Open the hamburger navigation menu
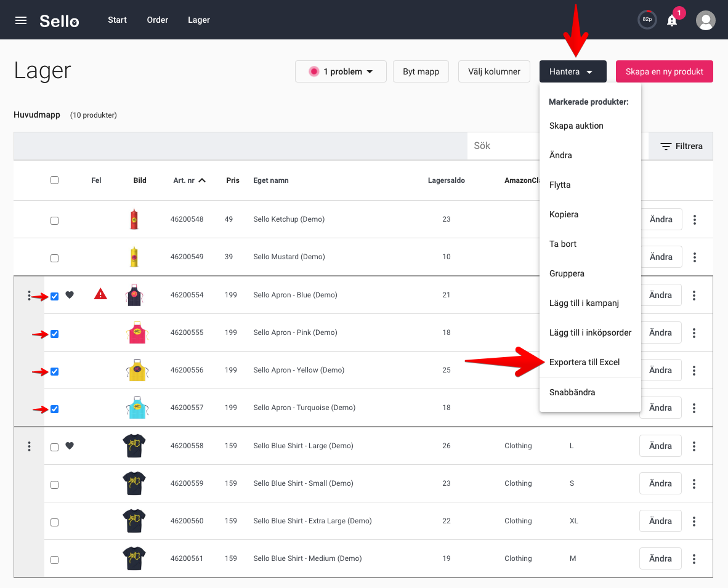The width and height of the screenshot is (728, 588). (21, 20)
